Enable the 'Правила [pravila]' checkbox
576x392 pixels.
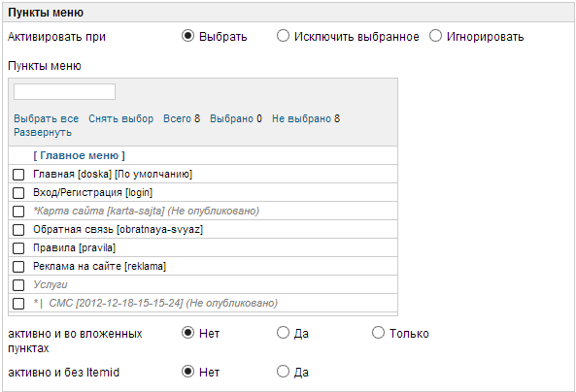click(x=18, y=248)
